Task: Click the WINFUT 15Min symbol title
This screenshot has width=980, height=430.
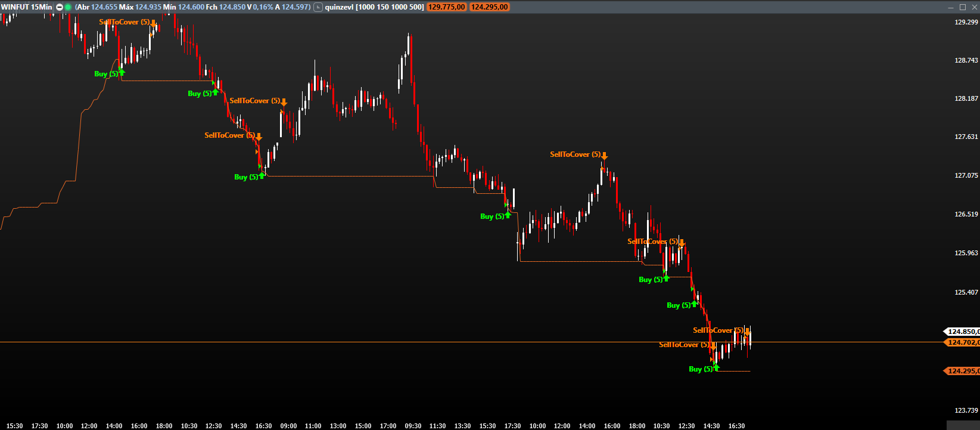Action: pyautogui.click(x=26, y=7)
